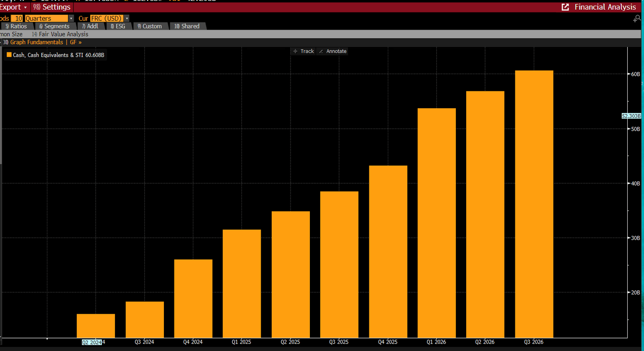The width and height of the screenshot is (644, 351).
Task: Click the magnifier zoom icon at top right
Action: point(637,18)
